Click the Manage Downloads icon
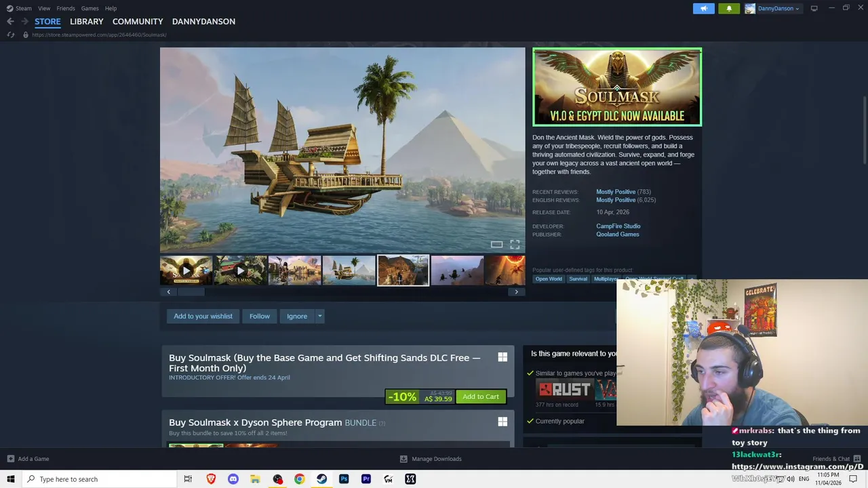The height and width of the screenshot is (488, 868). (x=403, y=459)
